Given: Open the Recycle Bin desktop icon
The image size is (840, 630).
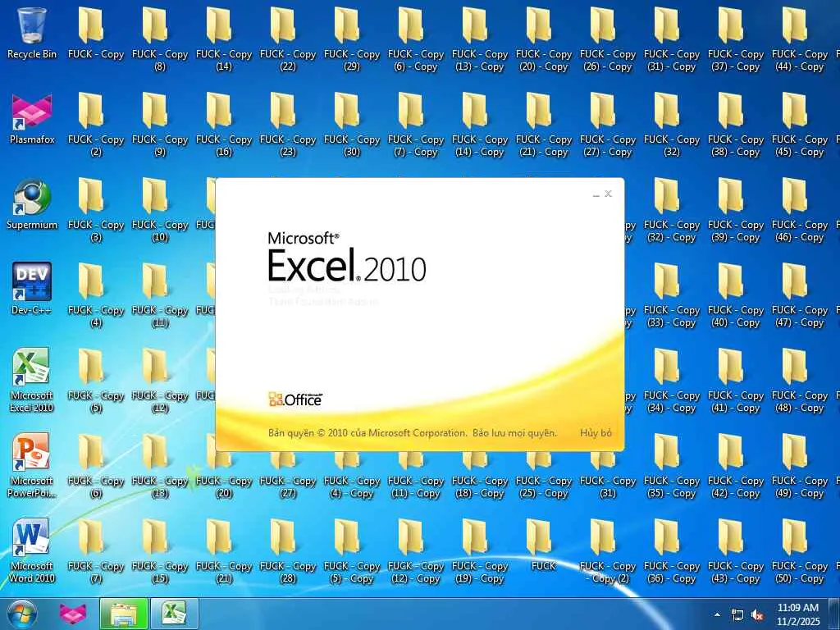Looking at the screenshot, I should 32,33.
